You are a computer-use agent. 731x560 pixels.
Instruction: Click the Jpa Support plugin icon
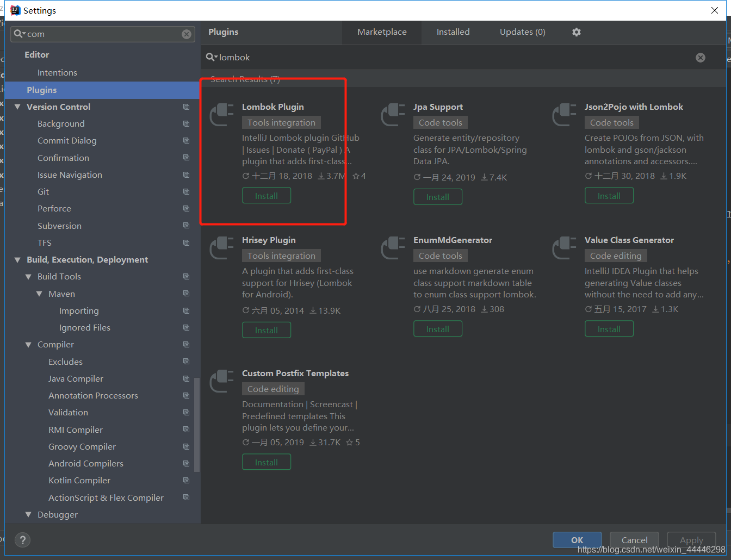(x=393, y=114)
